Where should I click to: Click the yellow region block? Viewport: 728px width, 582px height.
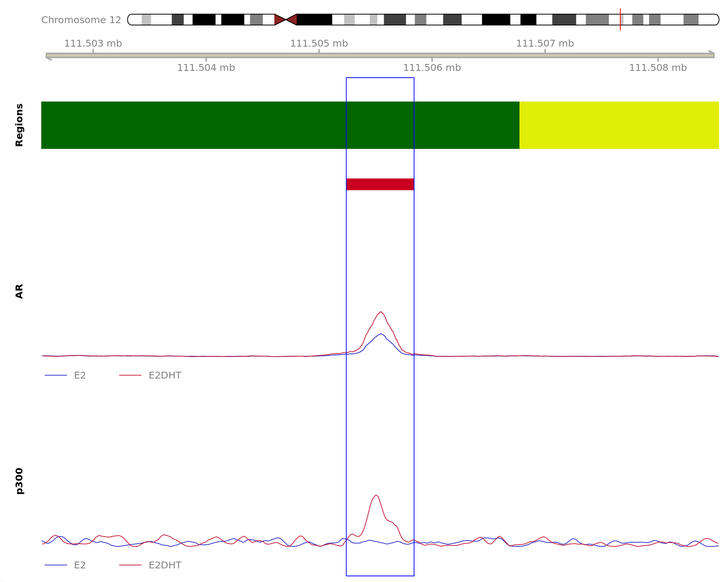tap(619, 125)
